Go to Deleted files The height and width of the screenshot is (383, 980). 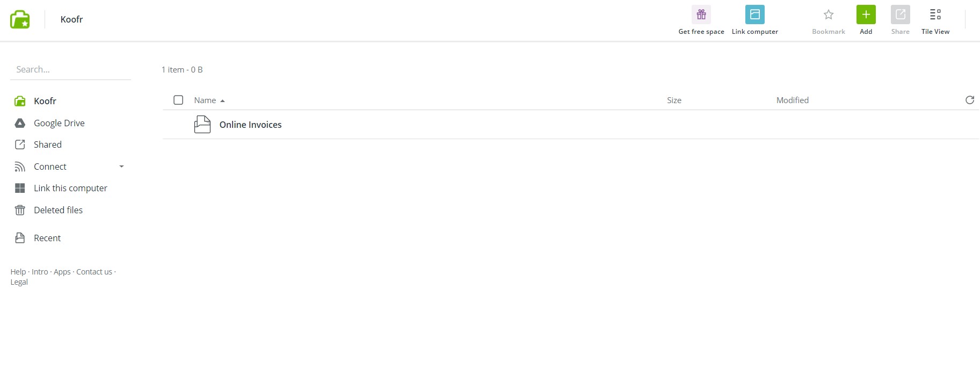point(58,210)
